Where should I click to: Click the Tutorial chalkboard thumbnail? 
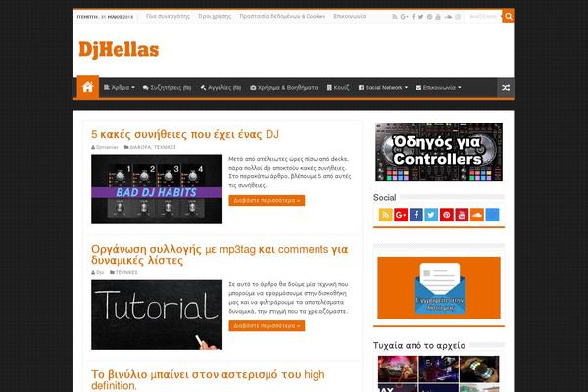click(x=157, y=315)
